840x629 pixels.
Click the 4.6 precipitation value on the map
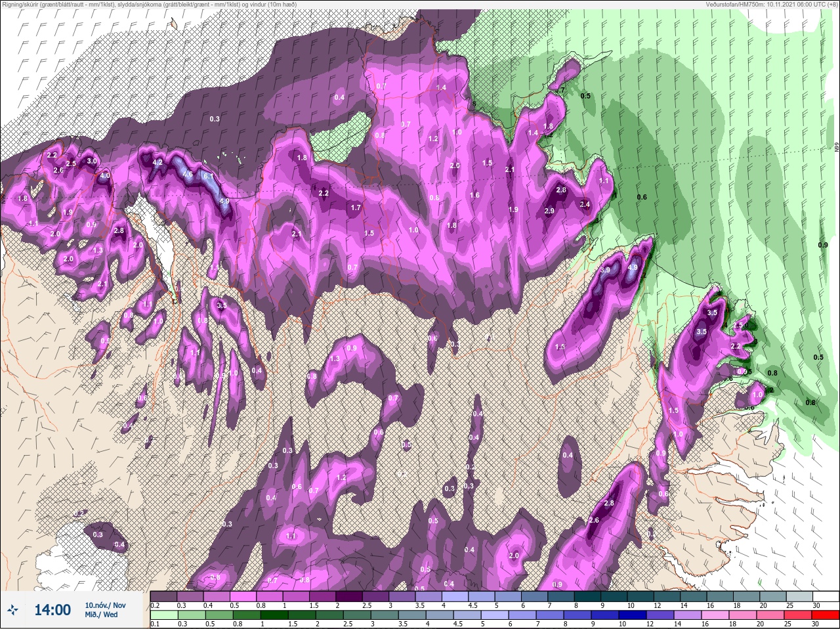coord(188,174)
